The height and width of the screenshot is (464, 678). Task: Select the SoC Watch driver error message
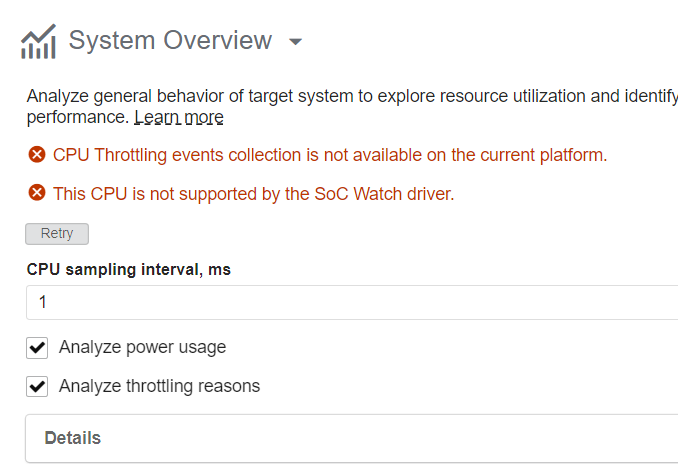pos(253,193)
